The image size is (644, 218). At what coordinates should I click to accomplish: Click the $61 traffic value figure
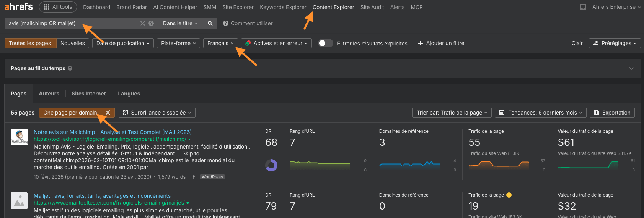(566, 142)
